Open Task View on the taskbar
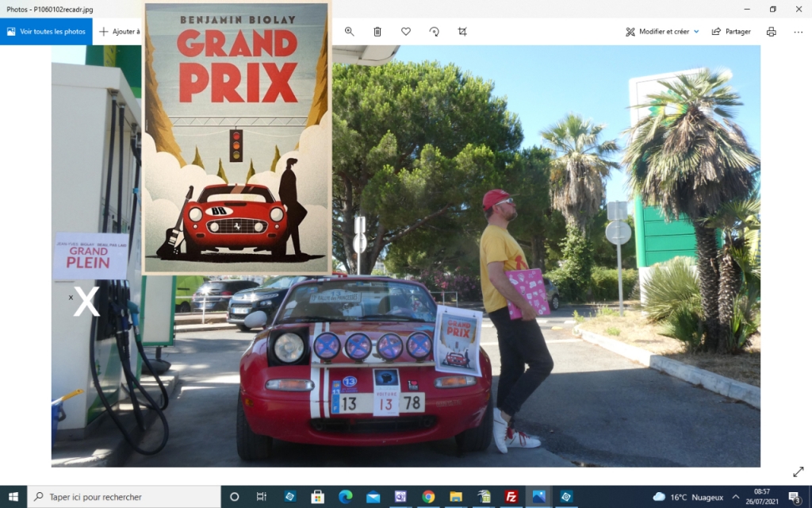Image resolution: width=812 pixels, height=508 pixels. point(262,497)
